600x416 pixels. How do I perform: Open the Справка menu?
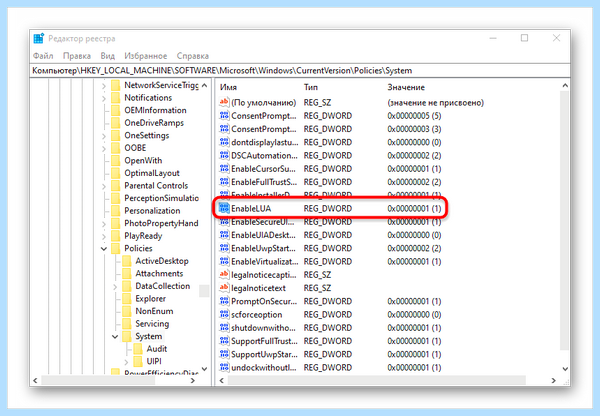pos(192,56)
